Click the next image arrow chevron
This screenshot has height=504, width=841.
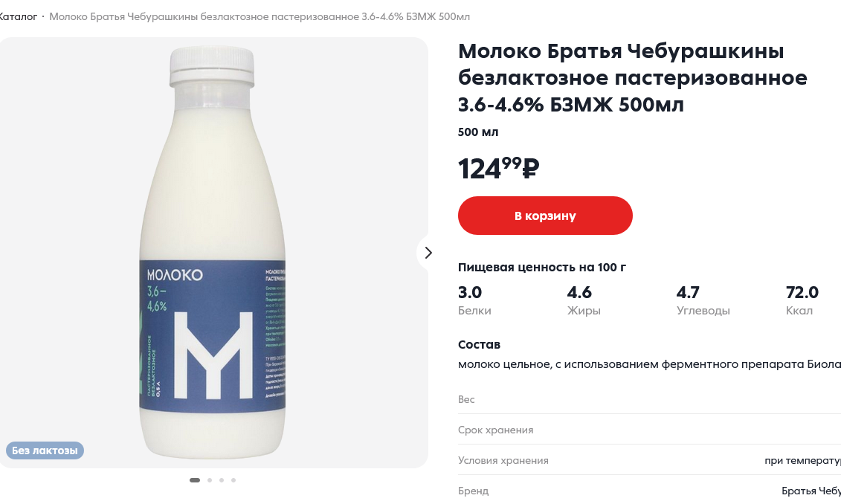[428, 253]
